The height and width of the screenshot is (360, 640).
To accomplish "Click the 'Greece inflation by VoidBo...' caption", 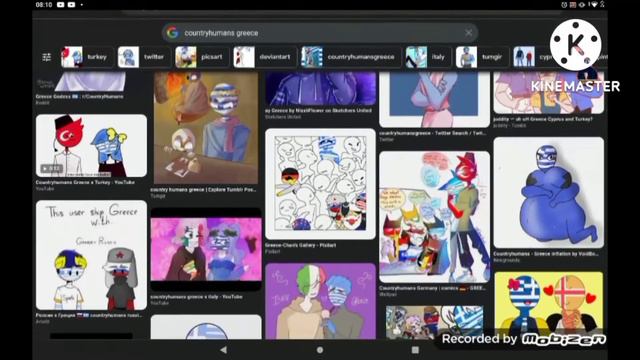I will pos(546,254).
